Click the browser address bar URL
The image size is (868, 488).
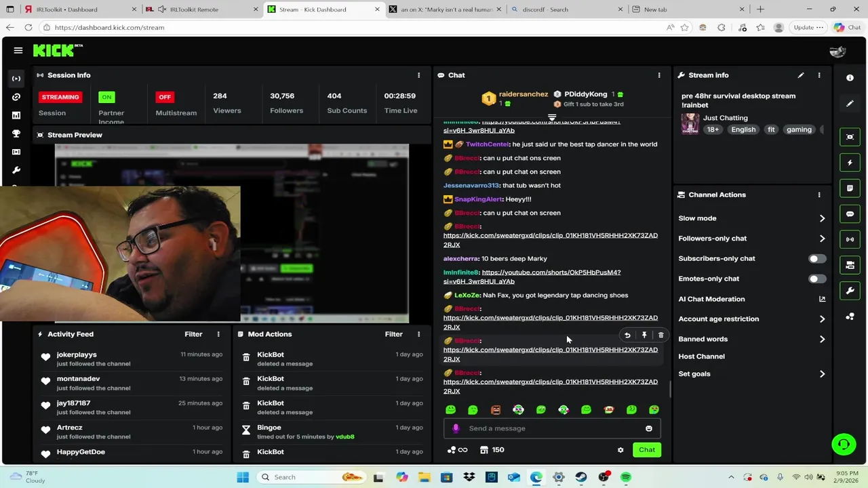[x=110, y=28]
